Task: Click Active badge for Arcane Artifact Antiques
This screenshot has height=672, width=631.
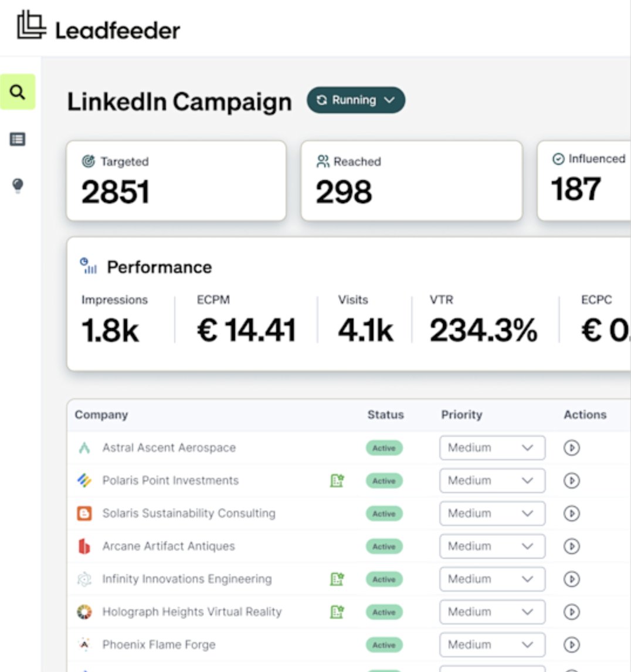Action: (x=384, y=547)
